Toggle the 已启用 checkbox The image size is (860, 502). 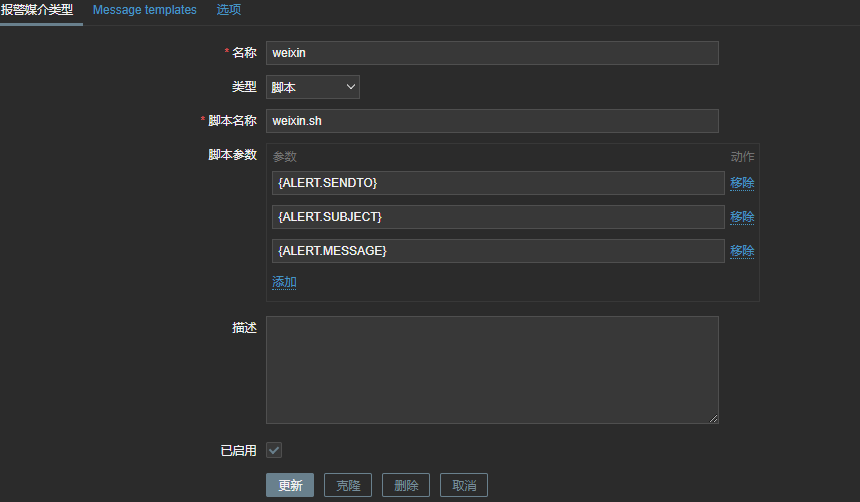click(x=274, y=451)
